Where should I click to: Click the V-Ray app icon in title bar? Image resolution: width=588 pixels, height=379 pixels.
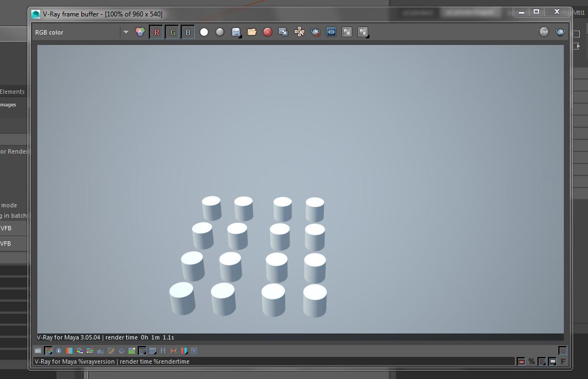(x=36, y=14)
